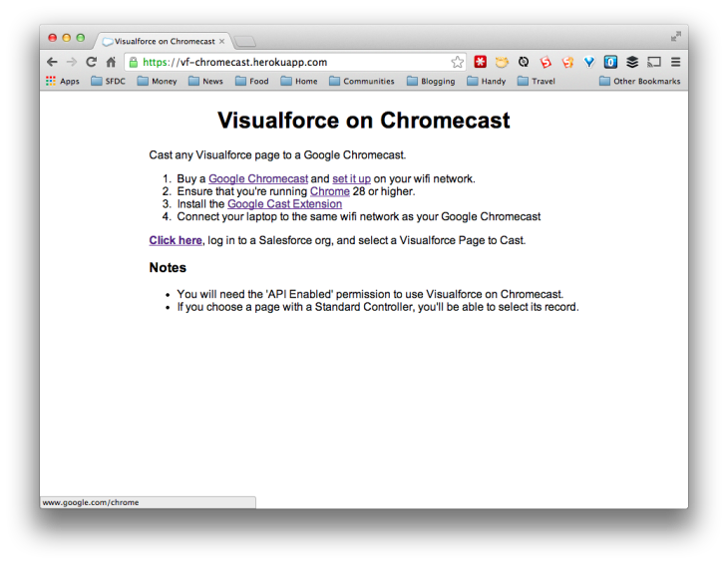Screen dimensions: 728x564
Task: Open the blue diamond extension
Action: tap(589, 62)
